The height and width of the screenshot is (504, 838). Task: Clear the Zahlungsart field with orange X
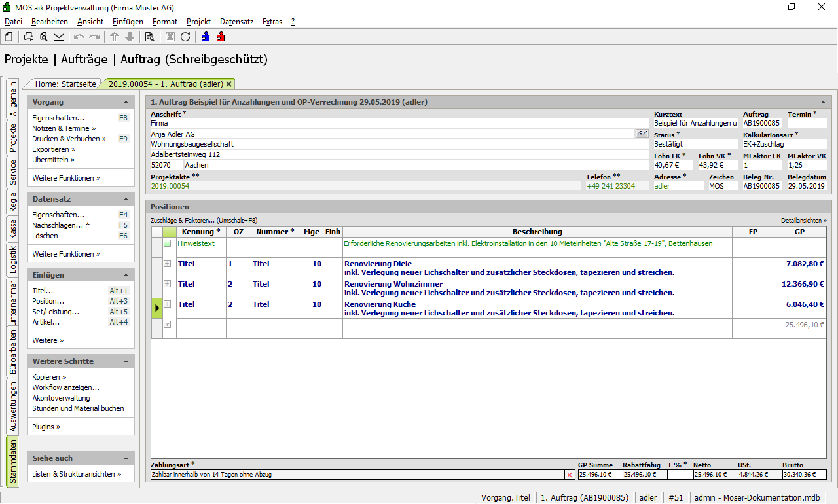tap(569, 475)
